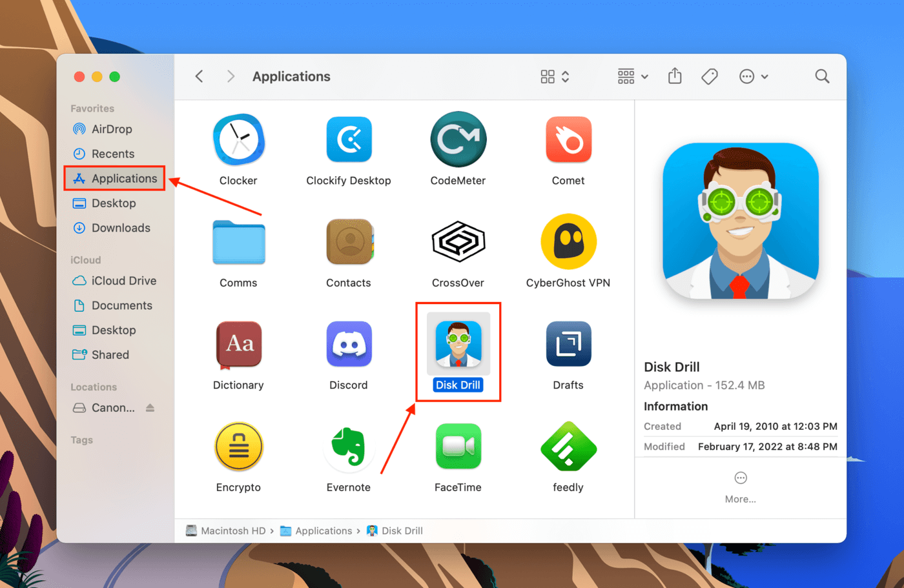This screenshot has width=904, height=588.
Task: Click Macintosh HD in the path bar
Action: pyautogui.click(x=225, y=531)
